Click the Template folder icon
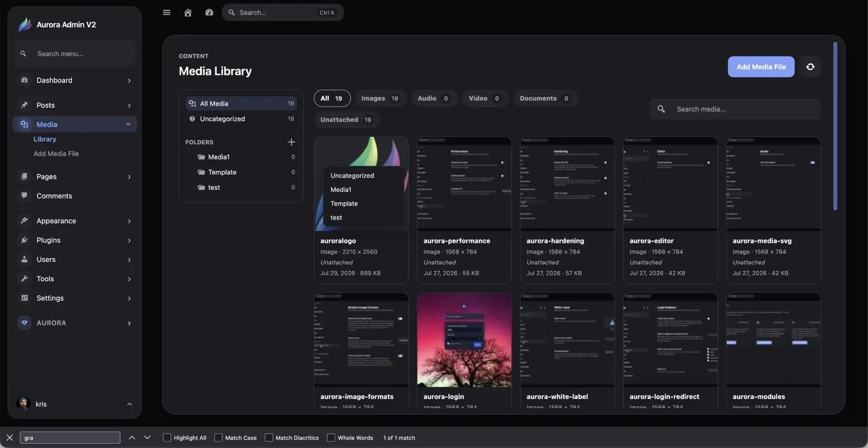868x448 pixels. tap(201, 172)
